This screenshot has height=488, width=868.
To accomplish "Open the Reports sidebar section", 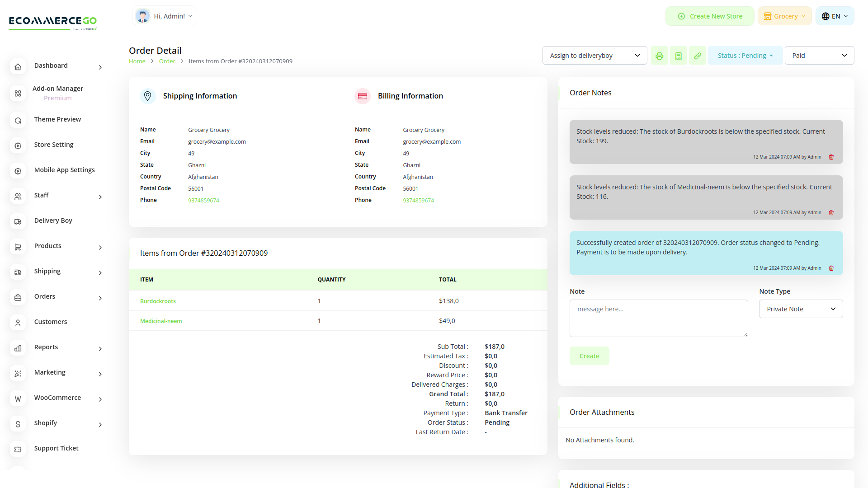I will click(x=46, y=347).
